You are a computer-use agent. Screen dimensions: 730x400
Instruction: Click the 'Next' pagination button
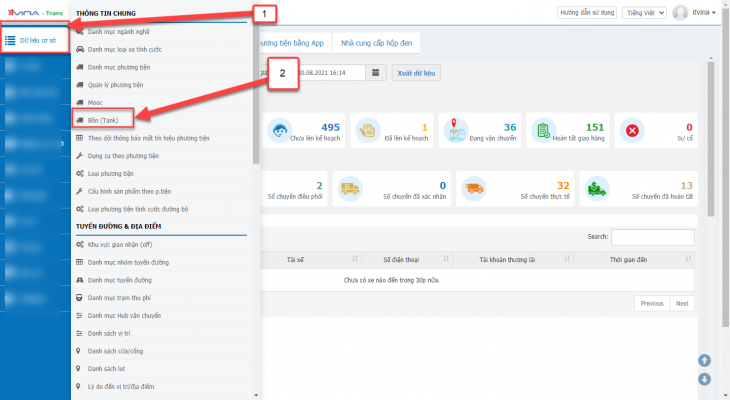point(681,303)
